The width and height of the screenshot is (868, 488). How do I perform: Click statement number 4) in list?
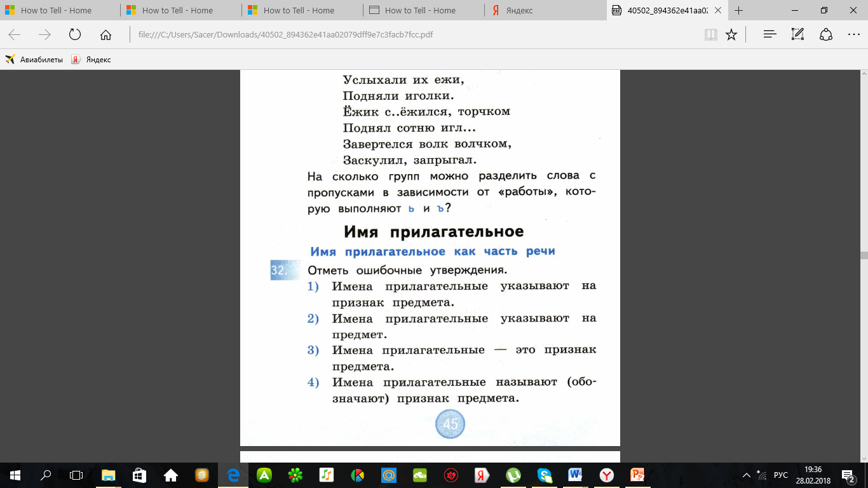click(x=313, y=383)
